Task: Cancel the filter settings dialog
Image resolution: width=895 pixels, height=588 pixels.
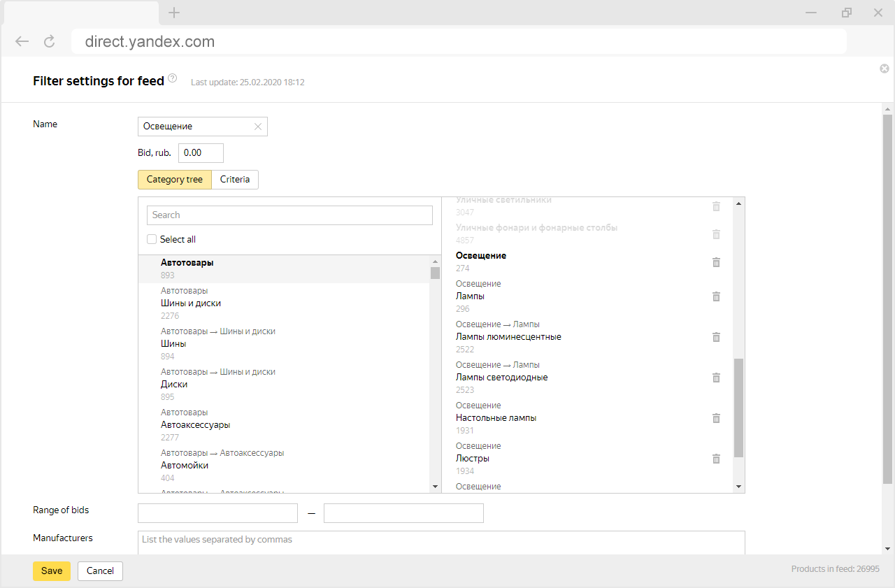Action: pos(100,571)
